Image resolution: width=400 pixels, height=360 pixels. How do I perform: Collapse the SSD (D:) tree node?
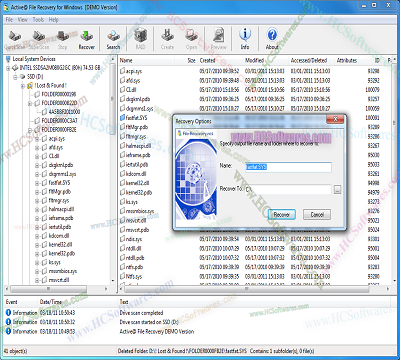pos(15,77)
